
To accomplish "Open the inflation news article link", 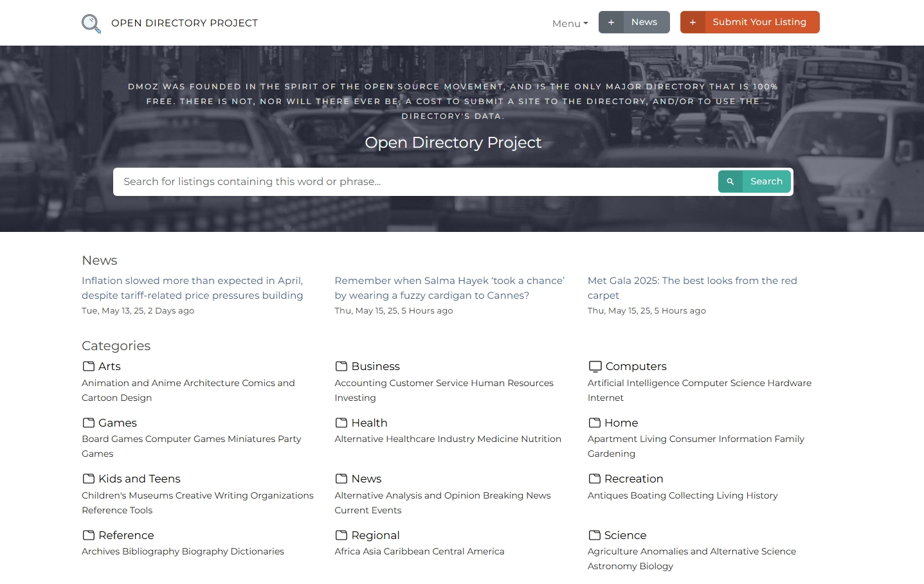I will [x=192, y=288].
